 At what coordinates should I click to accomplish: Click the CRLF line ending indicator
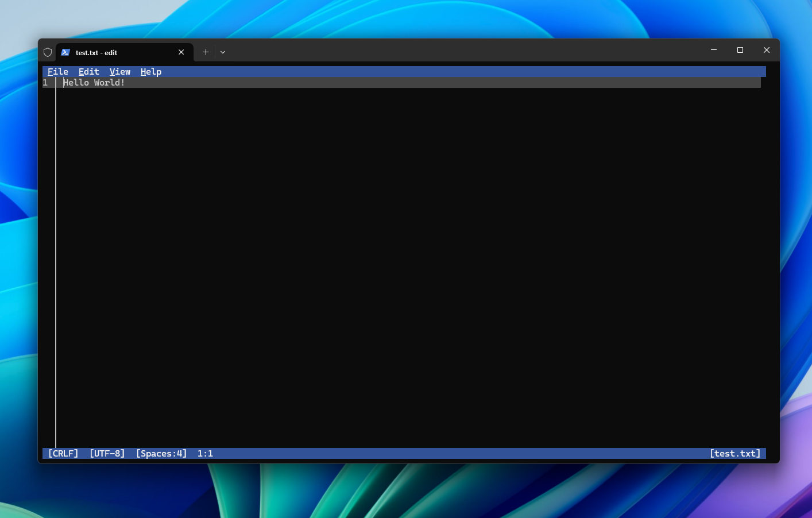tap(63, 453)
